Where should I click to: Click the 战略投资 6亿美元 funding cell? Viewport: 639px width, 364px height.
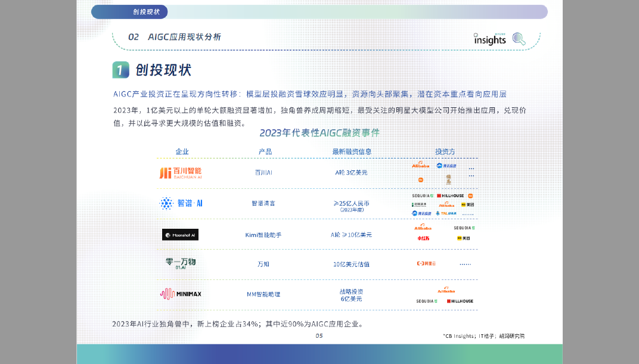coord(351,295)
